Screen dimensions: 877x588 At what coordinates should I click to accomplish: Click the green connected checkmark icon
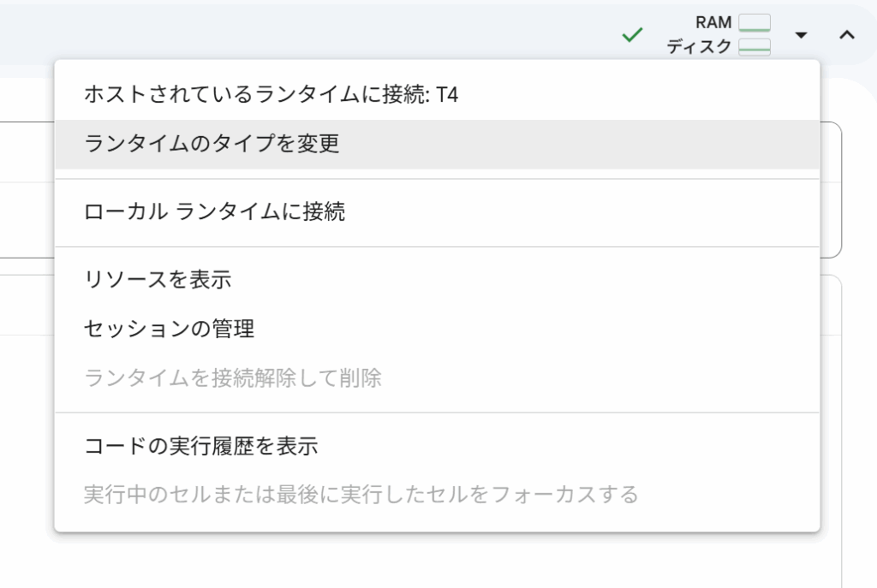click(x=632, y=35)
